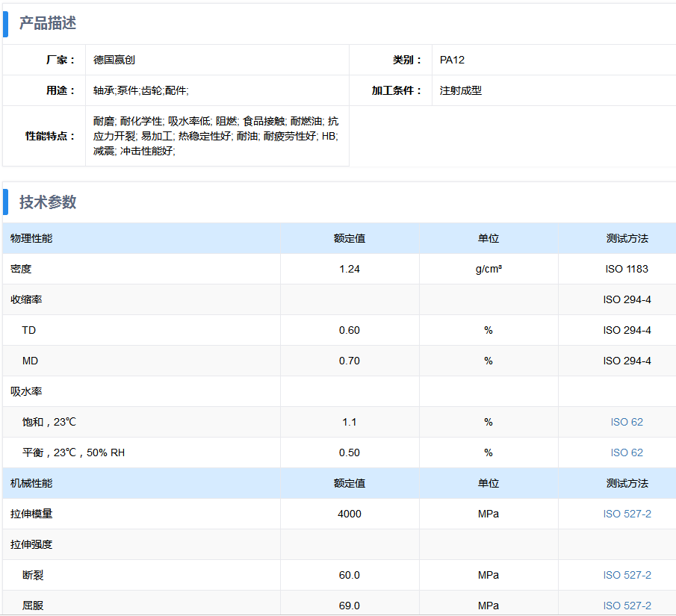The width and height of the screenshot is (676, 616).
Task: Click the 技术参数 section heading
Action: (48, 202)
